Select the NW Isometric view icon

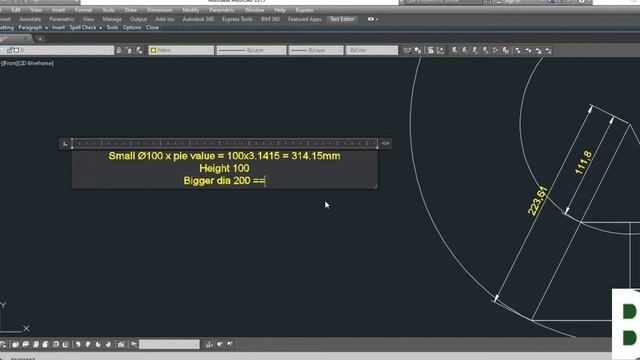108,344
